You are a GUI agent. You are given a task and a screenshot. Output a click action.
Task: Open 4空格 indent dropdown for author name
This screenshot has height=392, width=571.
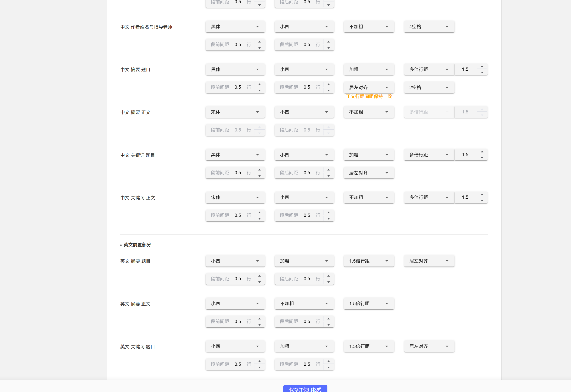click(x=429, y=27)
